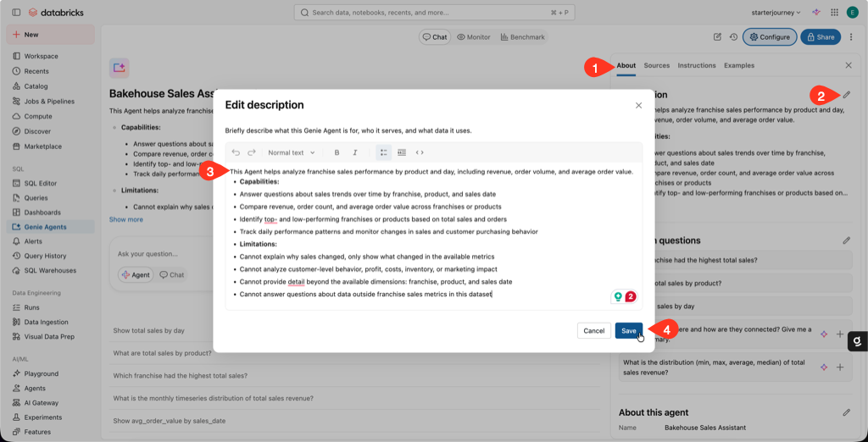The height and width of the screenshot is (442, 868).
Task: Click the indent list button
Action: click(x=402, y=152)
